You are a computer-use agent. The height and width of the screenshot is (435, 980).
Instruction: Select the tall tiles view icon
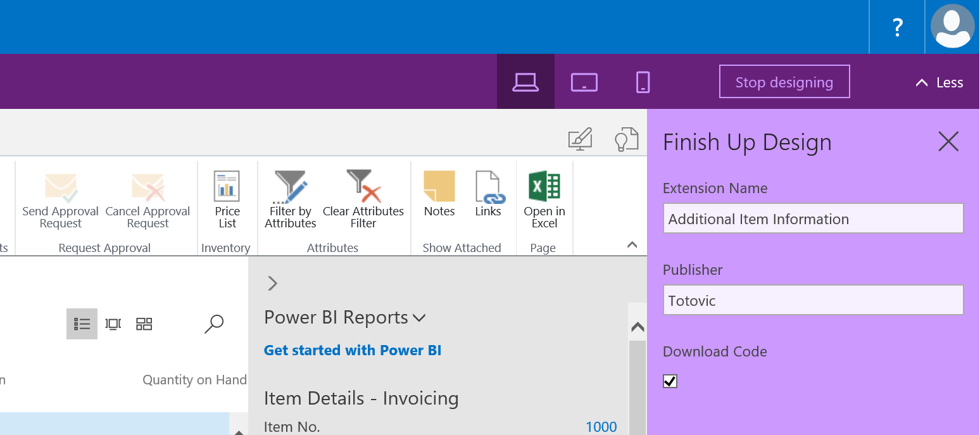coord(113,324)
